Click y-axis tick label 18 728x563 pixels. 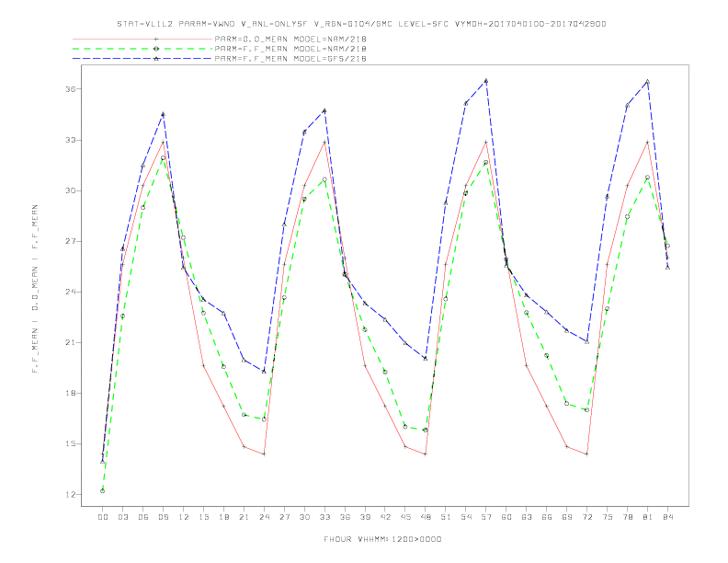[70, 393]
